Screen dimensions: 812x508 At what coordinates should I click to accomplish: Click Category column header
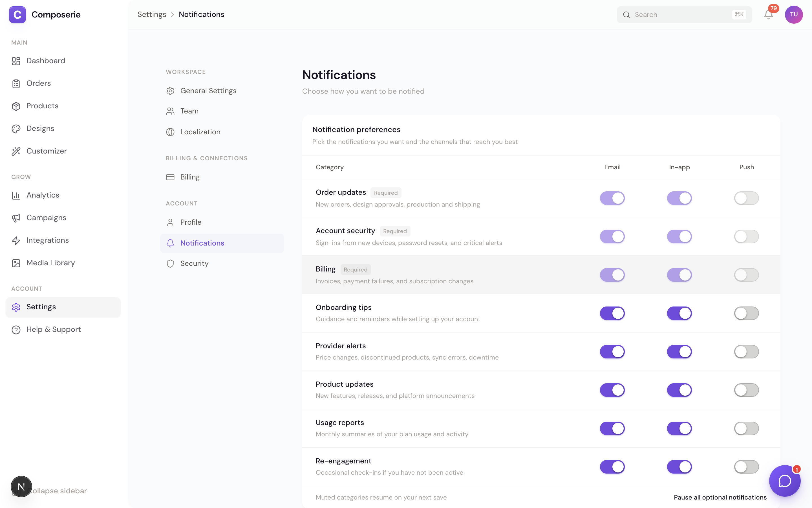[x=330, y=167]
